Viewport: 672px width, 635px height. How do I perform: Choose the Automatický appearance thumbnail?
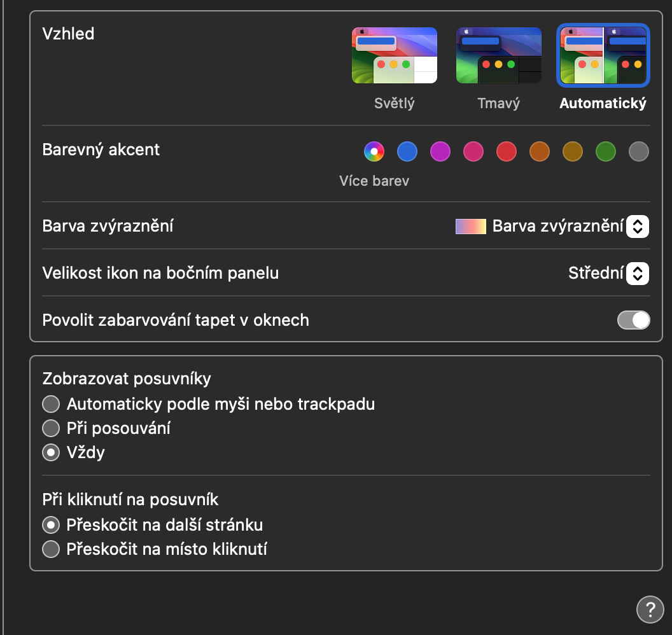(603, 56)
